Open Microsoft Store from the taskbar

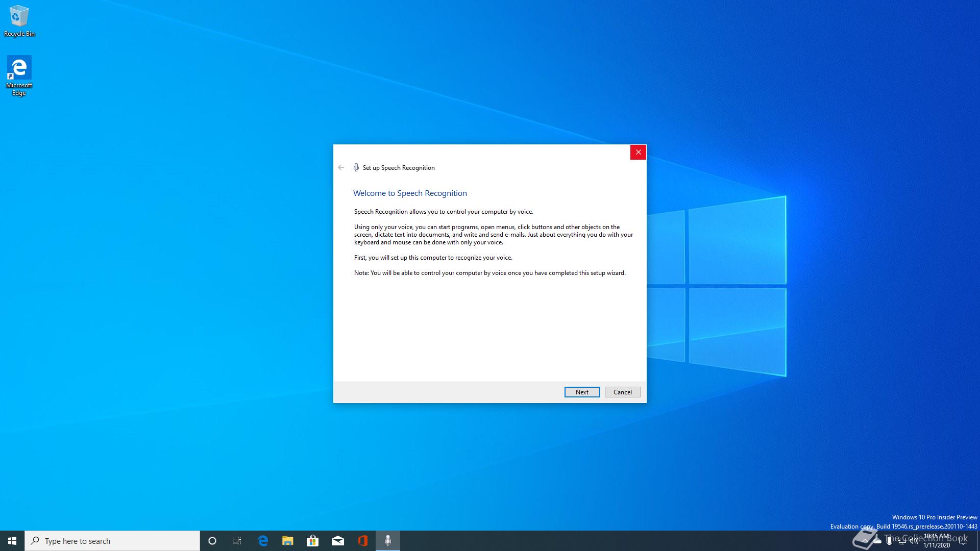click(312, 541)
